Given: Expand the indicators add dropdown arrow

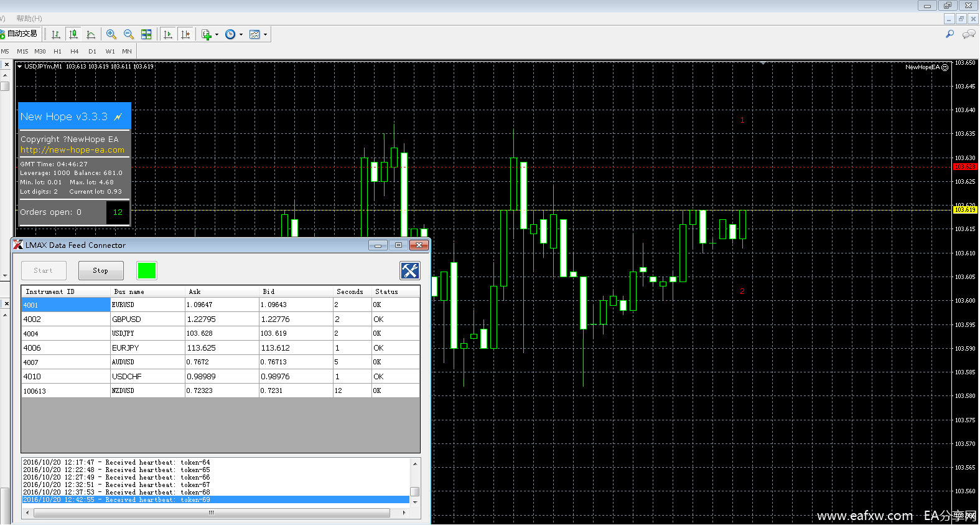Looking at the screenshot, I should 217,35.
